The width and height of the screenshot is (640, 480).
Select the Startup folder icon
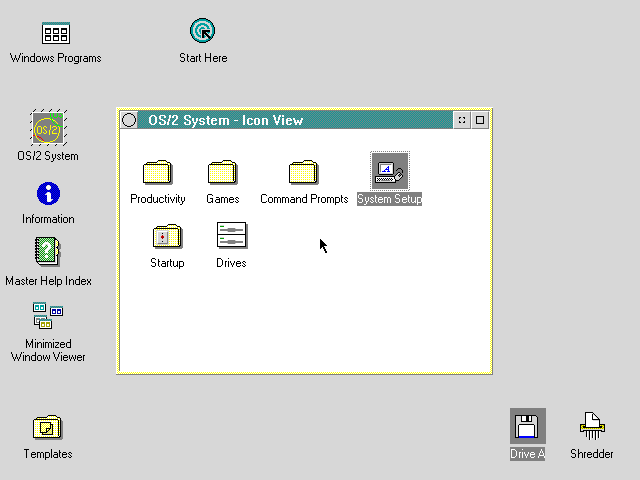(x=167, y=236)
